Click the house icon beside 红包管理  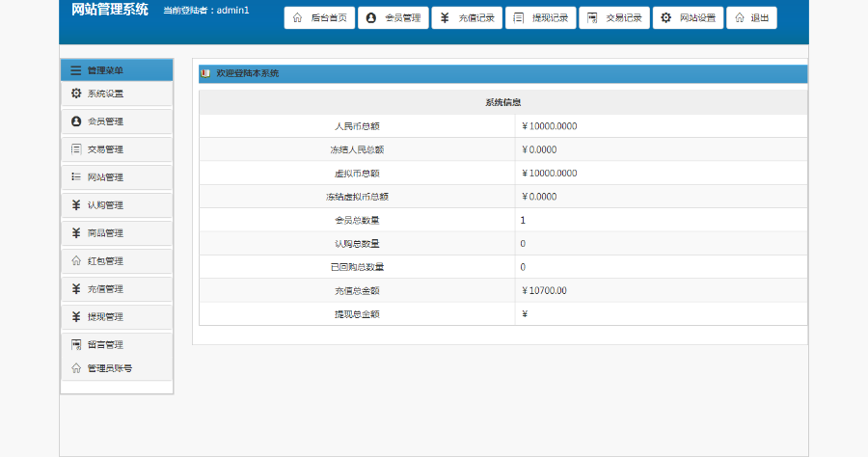[76, 261]
